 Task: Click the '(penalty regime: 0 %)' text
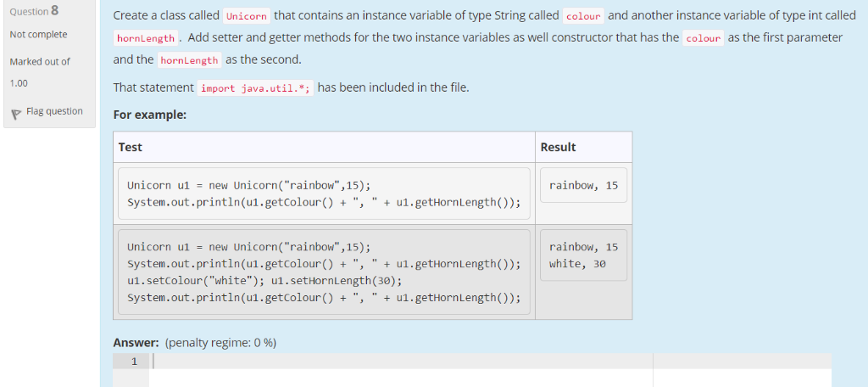(220, 343)
